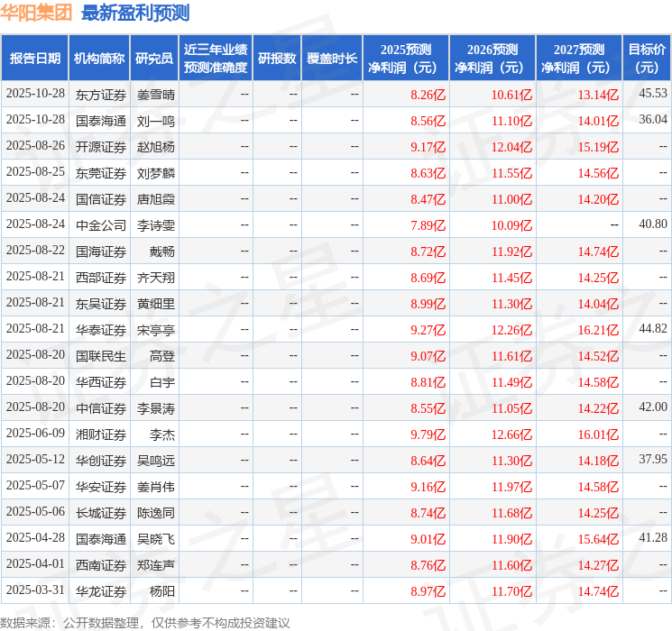This screenshot has width=672, height=631.
Task: Click analyst name 齐天翔
Action: [155, 278]
